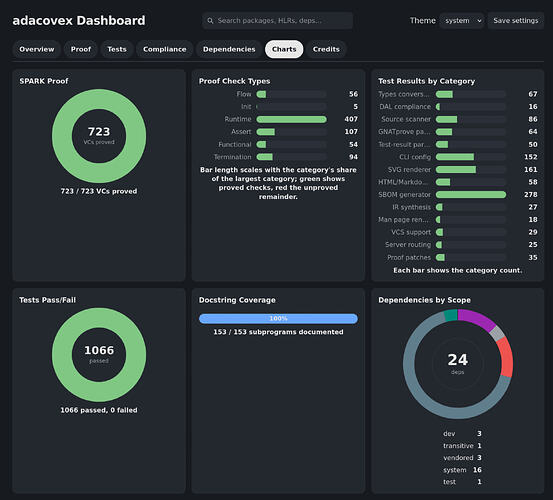
Task: Click the Save settings button
Action: 516,21
